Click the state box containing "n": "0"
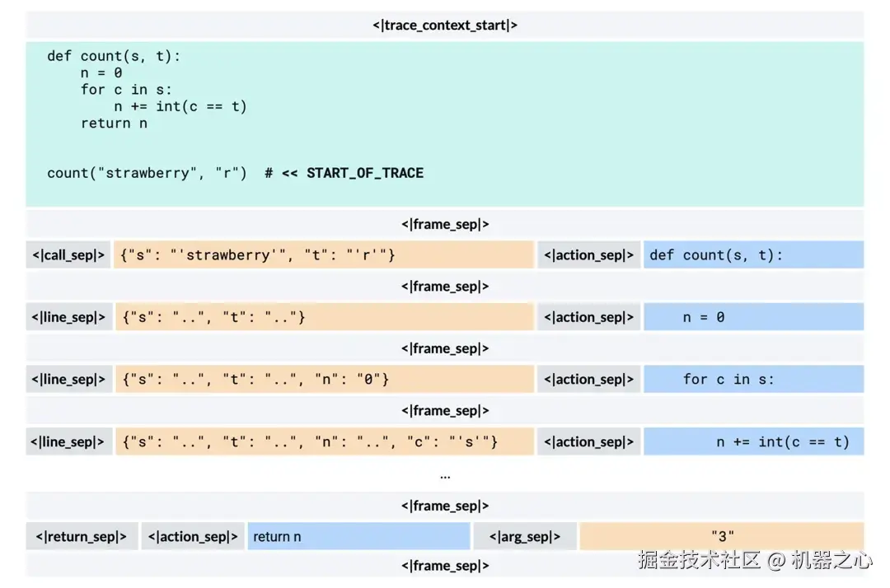This screenshot has width=890, height=588. click(325, 380)
